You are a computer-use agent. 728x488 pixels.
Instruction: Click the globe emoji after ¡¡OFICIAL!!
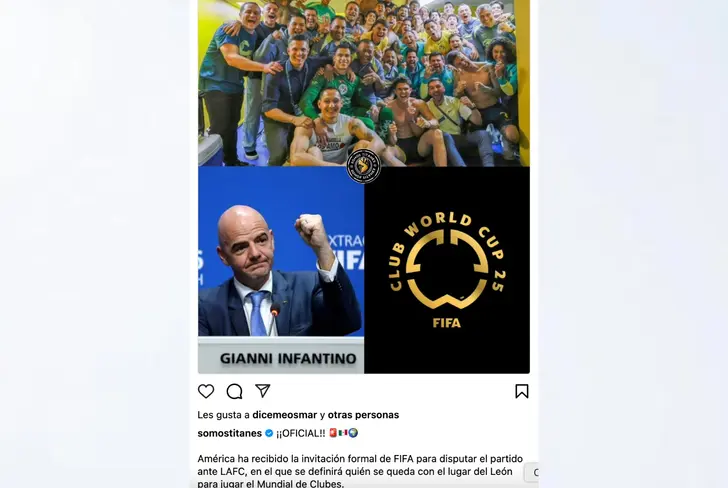click(353, 433)
